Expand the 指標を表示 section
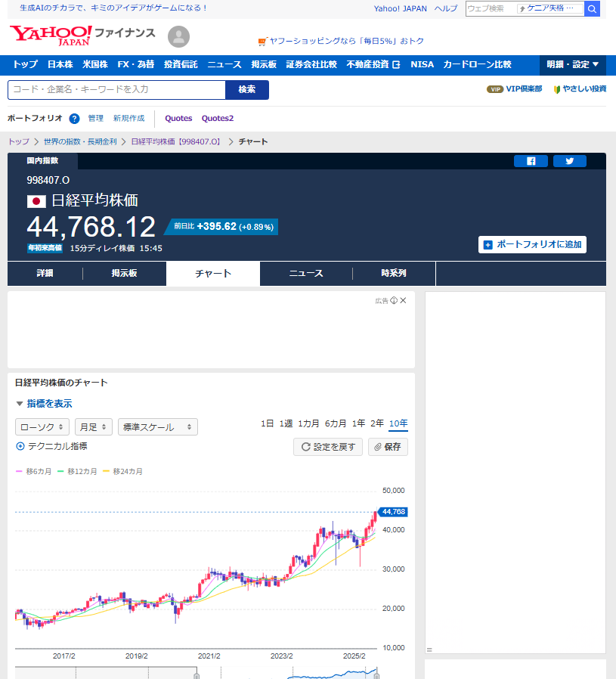Screen dimensions: 616x679 tap(44, 404)
